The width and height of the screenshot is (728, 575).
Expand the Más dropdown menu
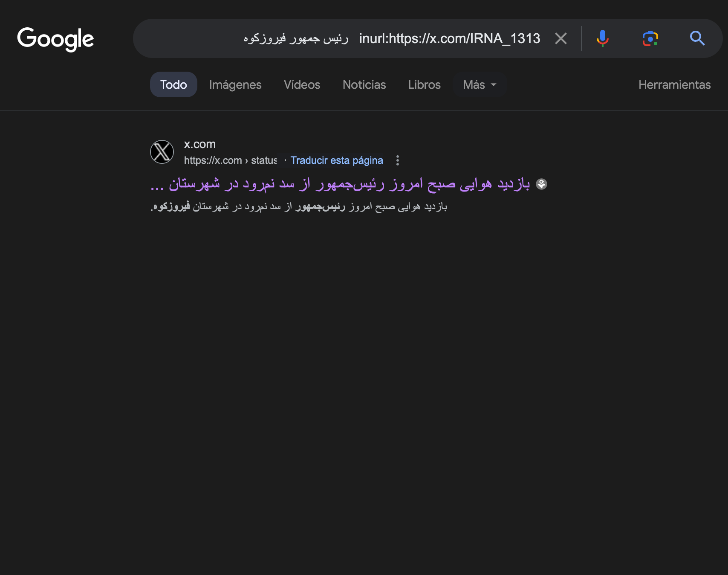pos(479,84)
